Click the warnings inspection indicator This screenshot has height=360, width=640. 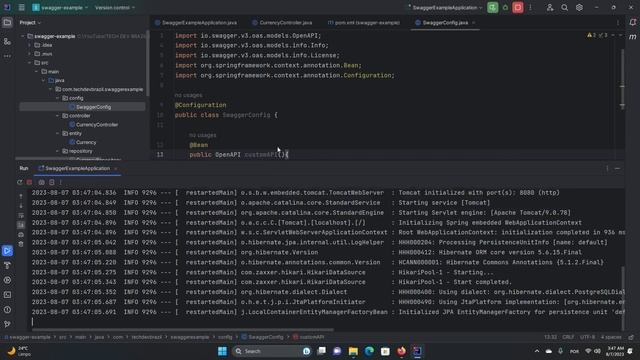pyautogui.click(x=597, y=36)
